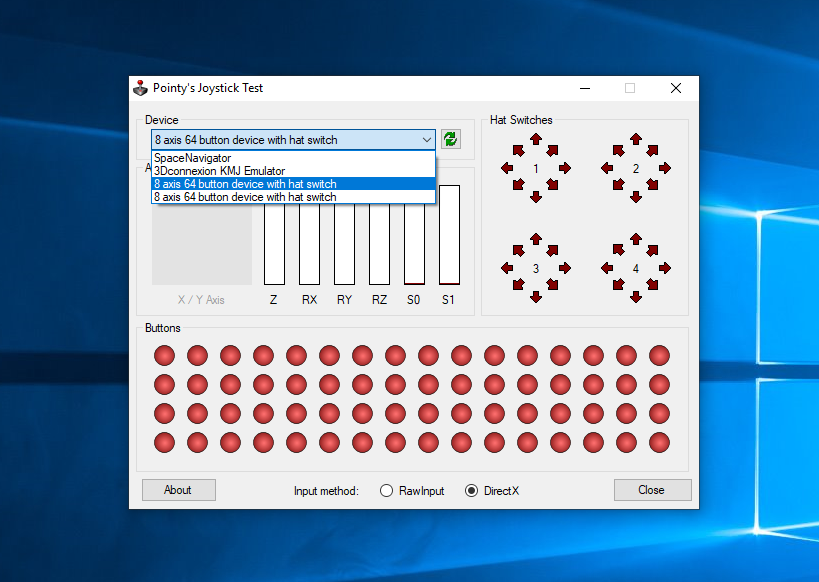Click the Close button
Screen dimensions: 819x582
(x=652, y=490)
